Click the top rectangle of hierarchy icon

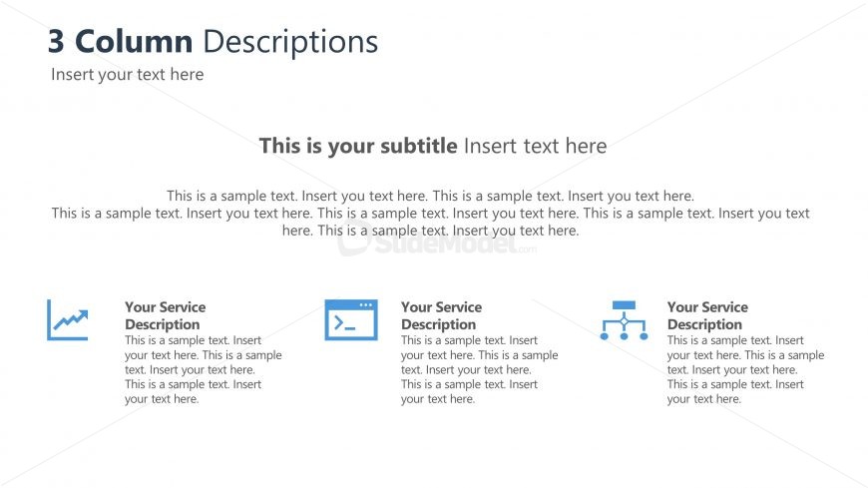[624, 304]
